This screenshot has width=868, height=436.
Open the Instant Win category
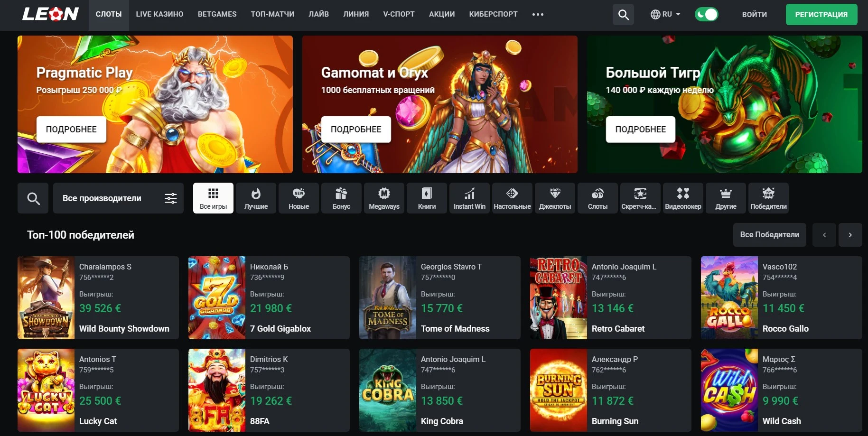(469, 198)
